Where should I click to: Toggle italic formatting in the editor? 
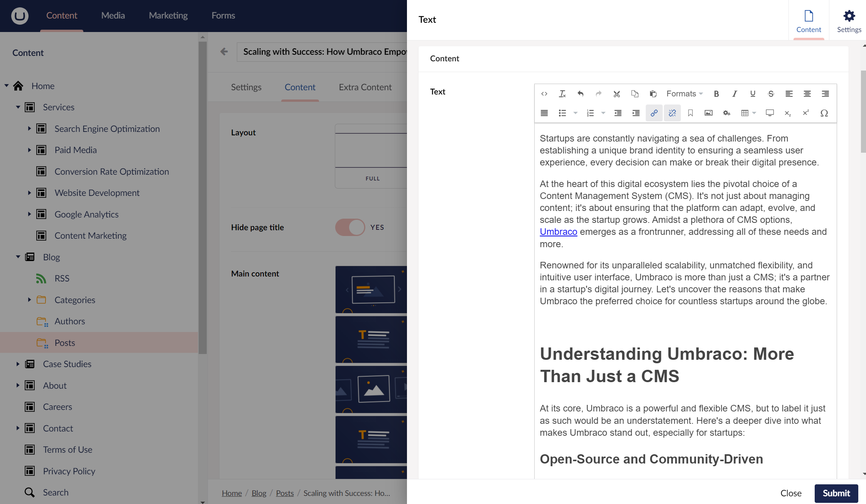coord(734,94)
